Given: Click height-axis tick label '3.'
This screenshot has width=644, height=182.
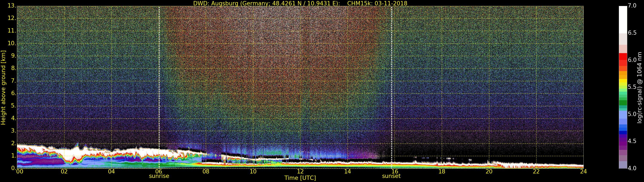Looking at the screenshot, I should [x=14, y=131].
